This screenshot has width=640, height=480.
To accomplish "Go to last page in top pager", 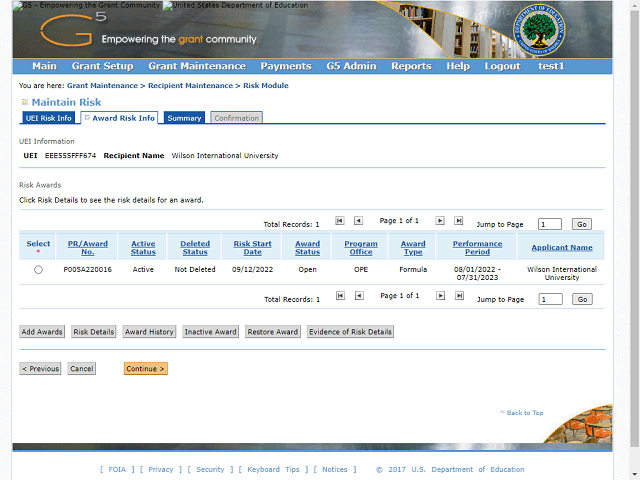I will point(459,221).
